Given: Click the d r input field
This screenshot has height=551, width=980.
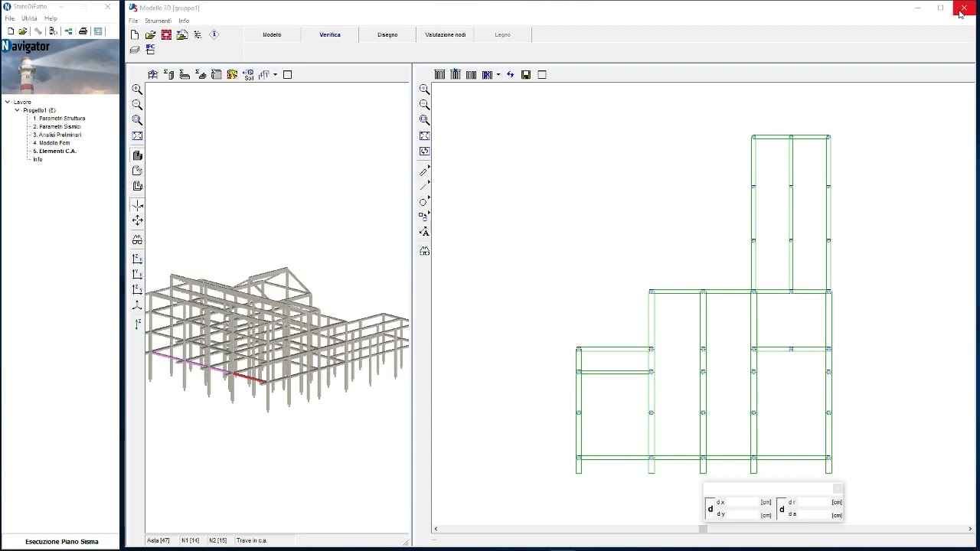Looking at the screenshot, I should coord(814,502).
